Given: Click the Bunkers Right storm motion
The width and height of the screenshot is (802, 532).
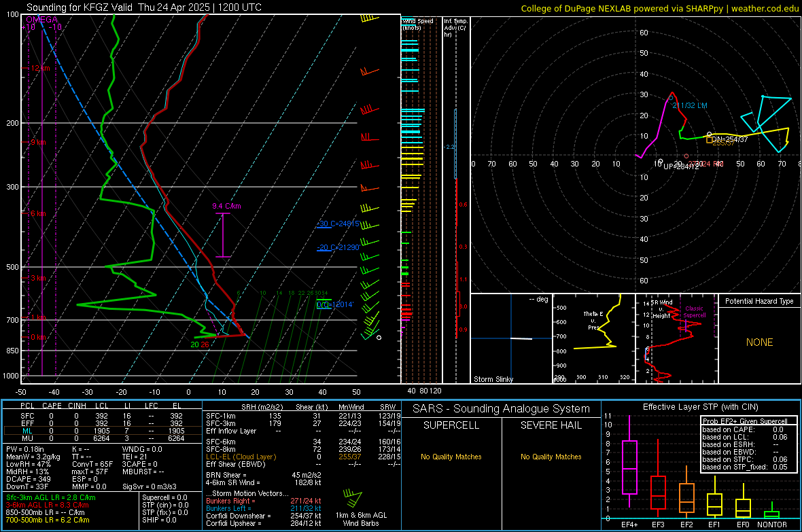Looking at the screenshot, I should [x=264, y=501].
